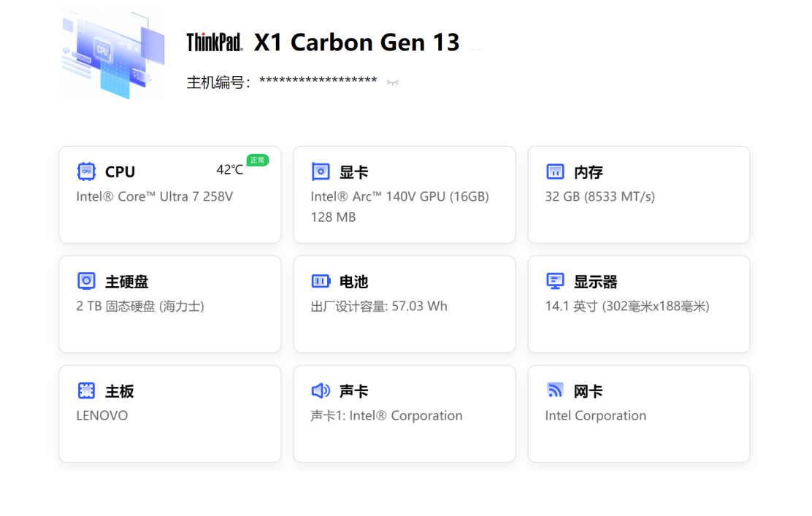This screenshot has width=812, height=516.
Task: Click the 显卡 card heading
Action: (353, 172)
